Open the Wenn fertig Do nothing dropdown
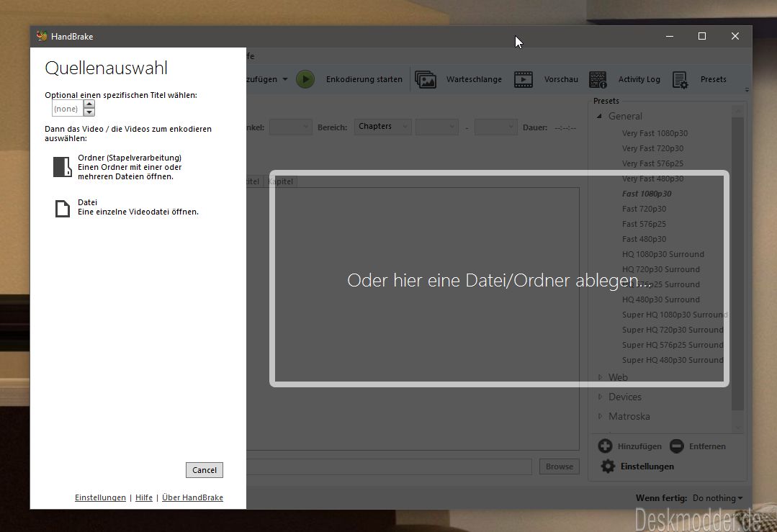777x532 pixels. (717, 498)
